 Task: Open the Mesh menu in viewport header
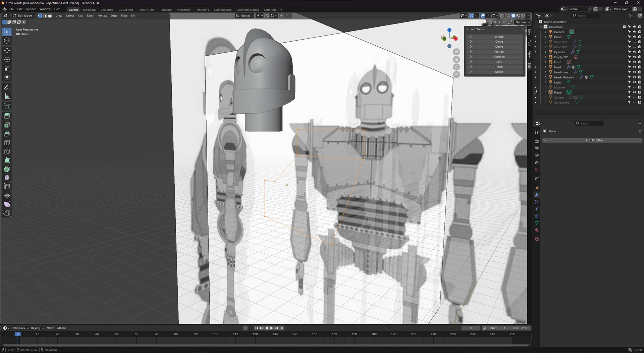click(91, 16)
